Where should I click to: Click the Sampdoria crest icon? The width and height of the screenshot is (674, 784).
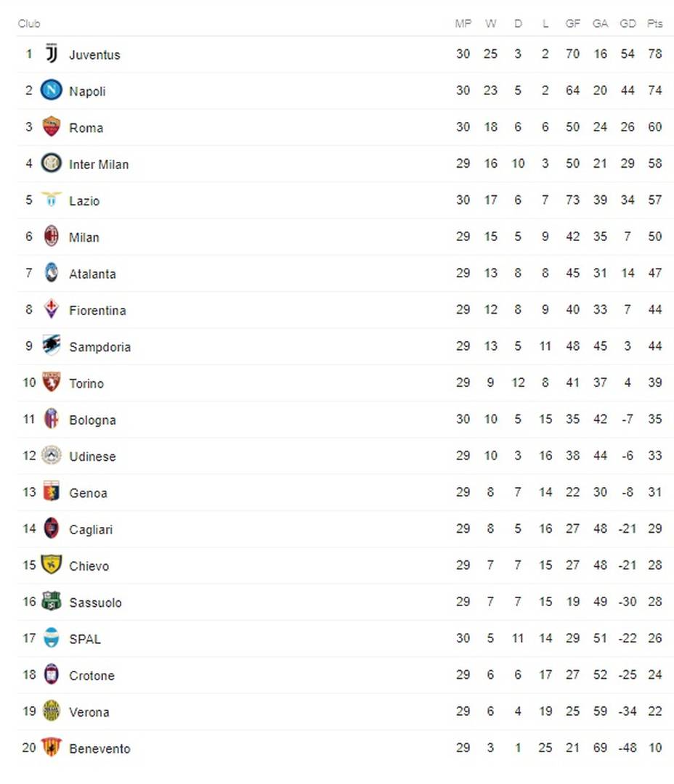tap(51, 346)
